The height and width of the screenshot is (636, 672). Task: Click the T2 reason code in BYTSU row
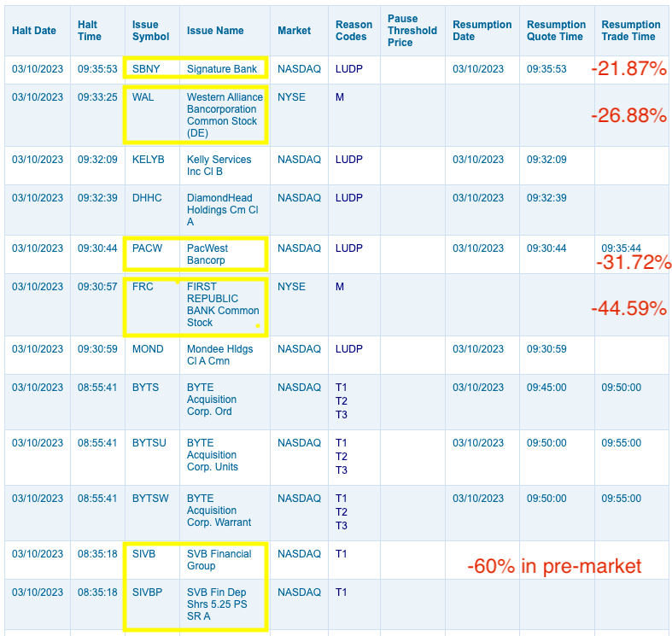point(342,457)
